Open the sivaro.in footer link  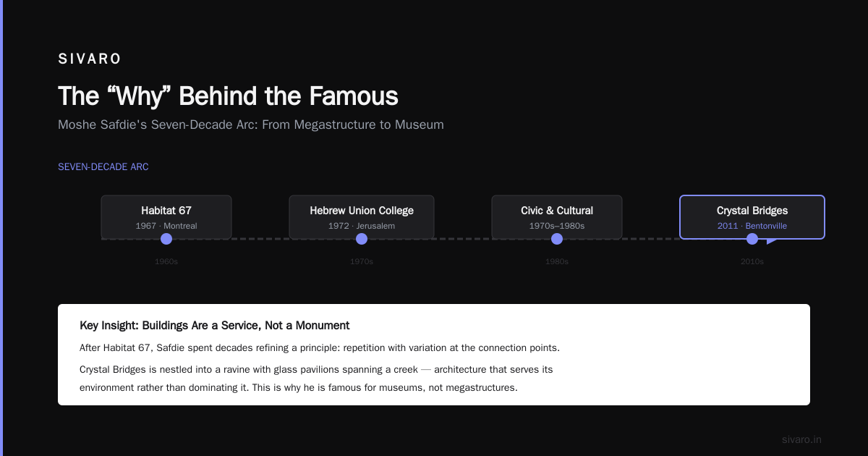tap(801, 439)
